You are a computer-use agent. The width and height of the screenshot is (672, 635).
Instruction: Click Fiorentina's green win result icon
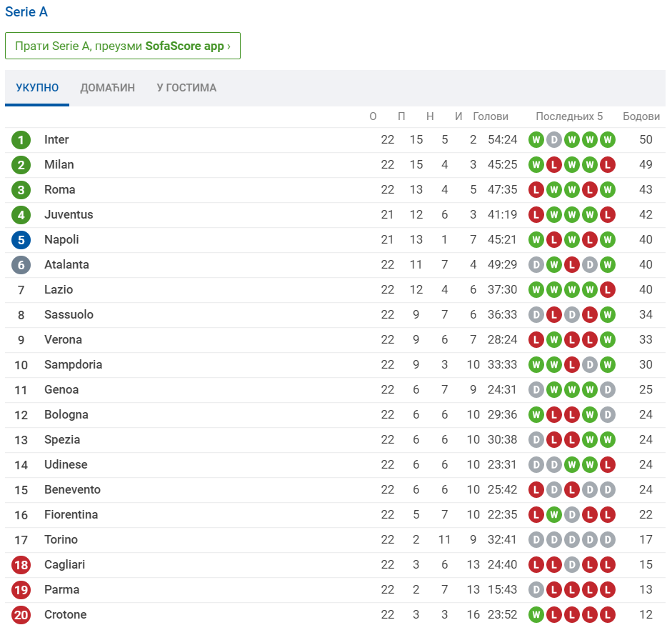click(x=554, y=515)
